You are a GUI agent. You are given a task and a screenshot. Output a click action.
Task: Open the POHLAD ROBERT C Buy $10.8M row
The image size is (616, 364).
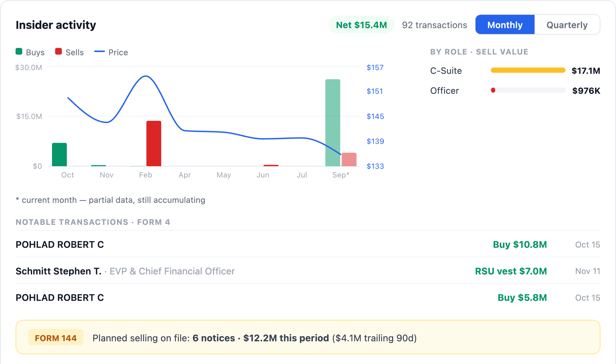[308, 244]
